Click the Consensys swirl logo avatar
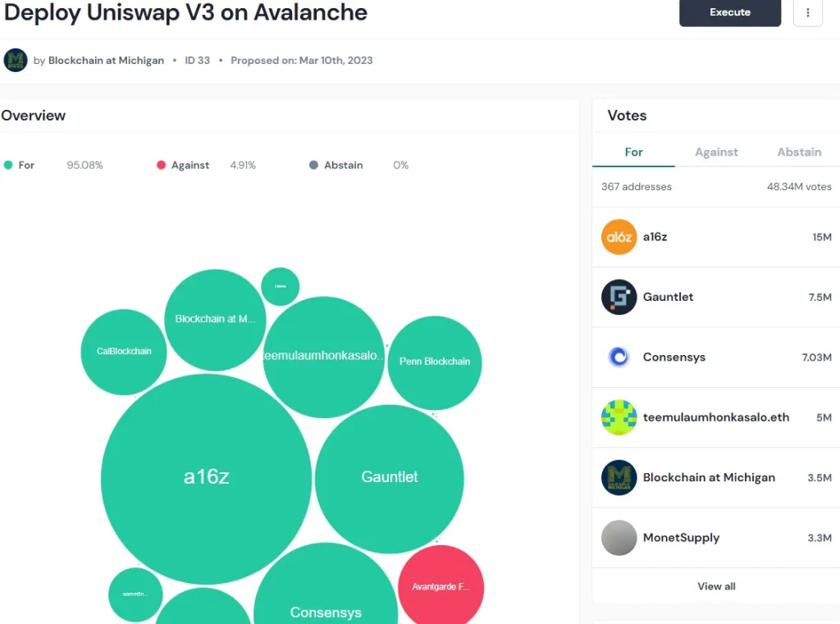The image size is (840, 624). click(619, 357)
